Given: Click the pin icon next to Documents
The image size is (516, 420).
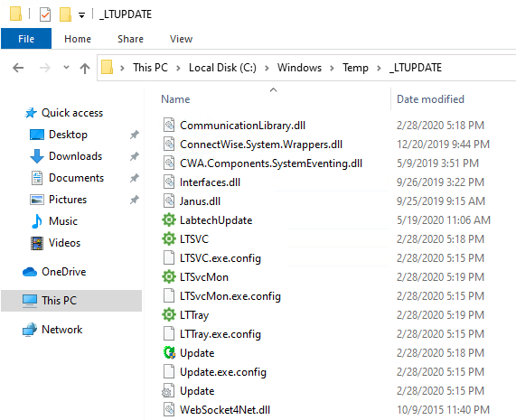Looking at the screenshot, I should point(135,178).
